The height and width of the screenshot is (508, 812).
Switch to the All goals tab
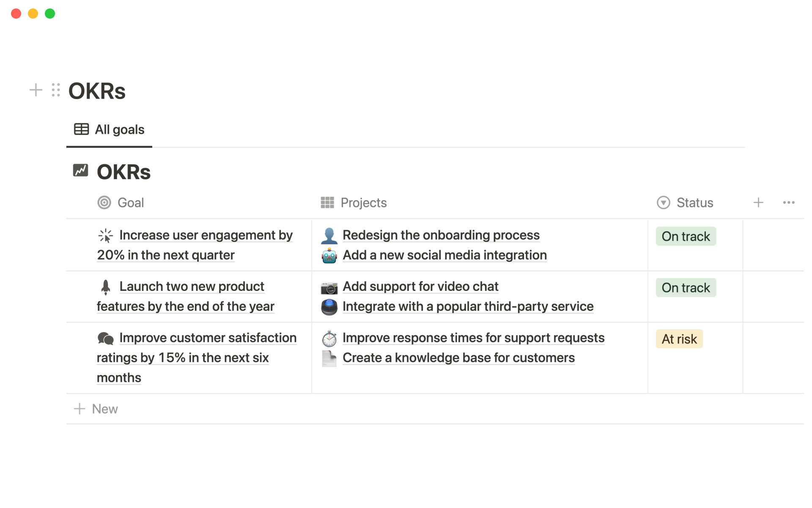110,130
